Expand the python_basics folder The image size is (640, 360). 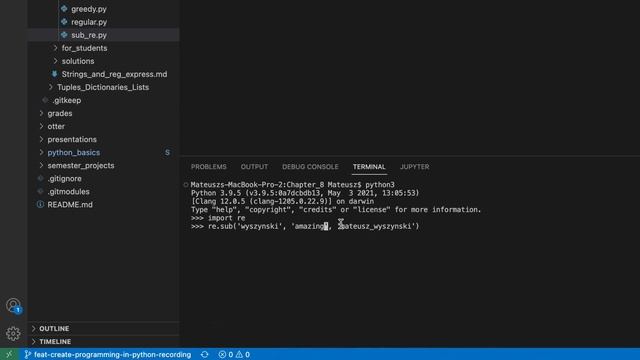click(x=41, y=152)
